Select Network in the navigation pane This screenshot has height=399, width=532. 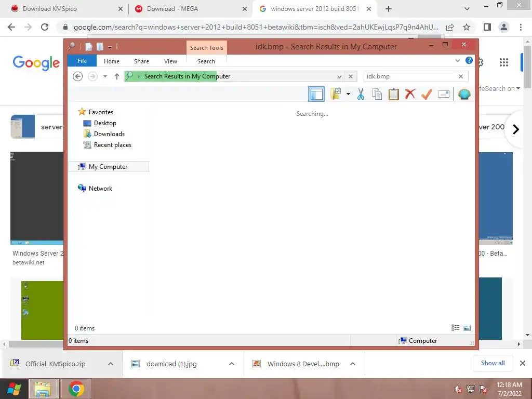tap(100, 188)
